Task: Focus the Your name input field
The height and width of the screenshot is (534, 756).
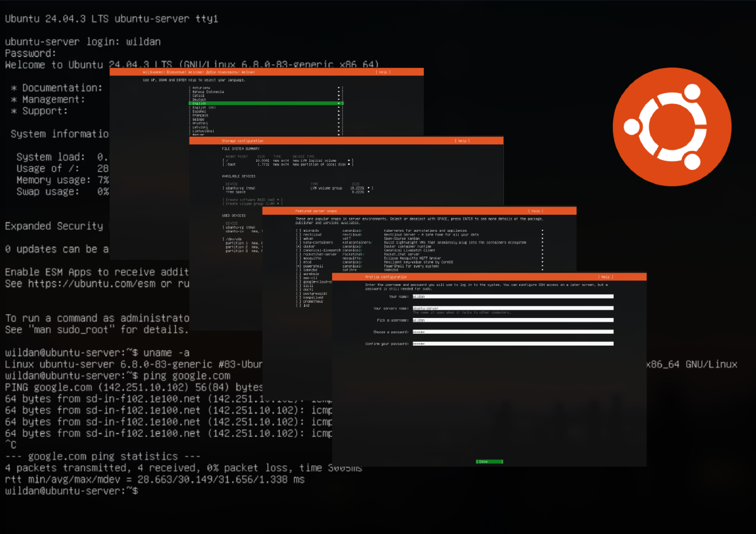Action: [512, 296]
